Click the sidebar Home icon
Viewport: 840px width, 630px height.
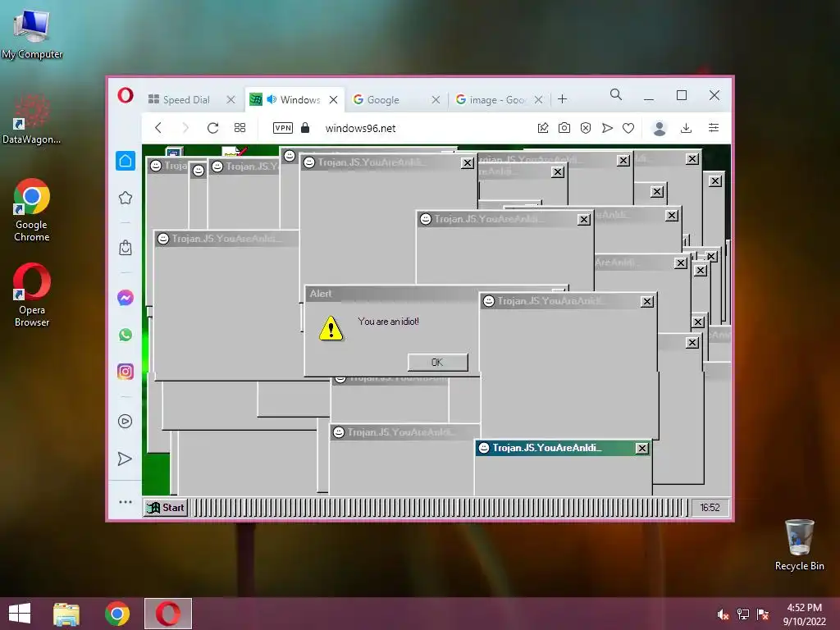click(x=126, y=160)
